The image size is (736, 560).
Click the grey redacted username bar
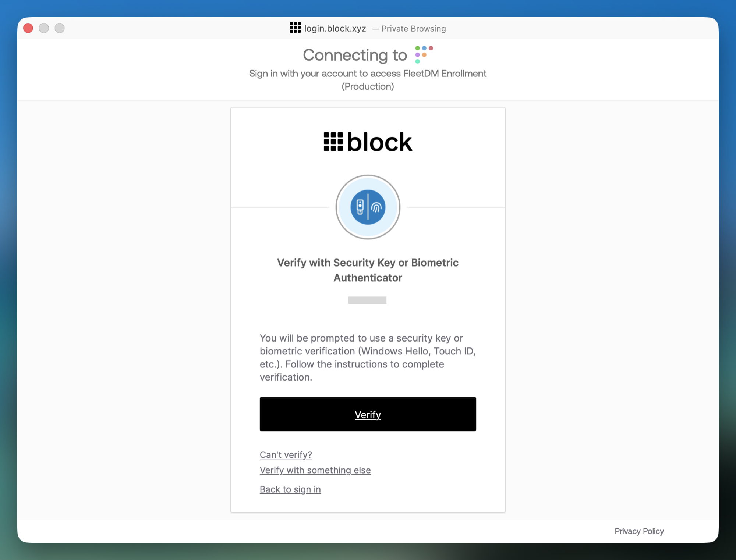tap(367, 300)
